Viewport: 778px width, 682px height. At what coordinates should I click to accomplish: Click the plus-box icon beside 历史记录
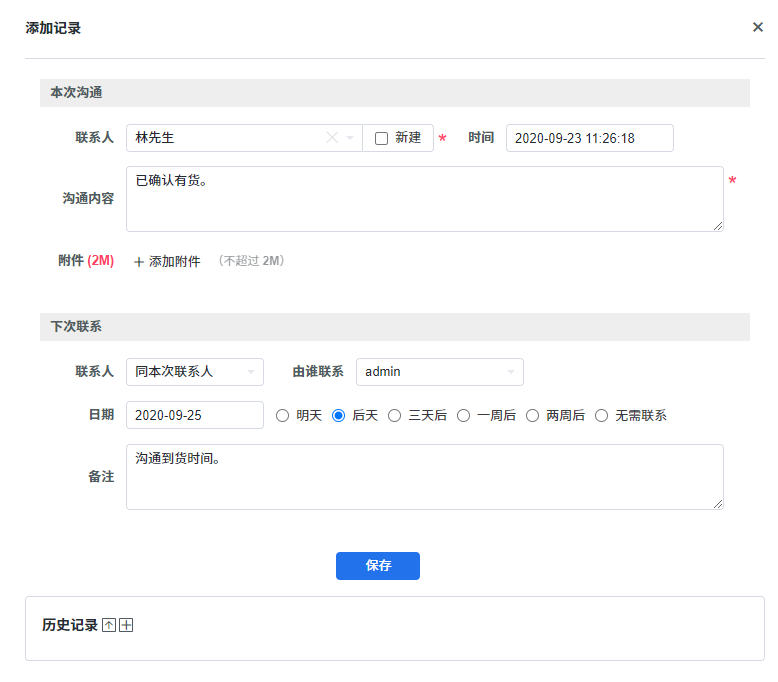click(126, 625)
